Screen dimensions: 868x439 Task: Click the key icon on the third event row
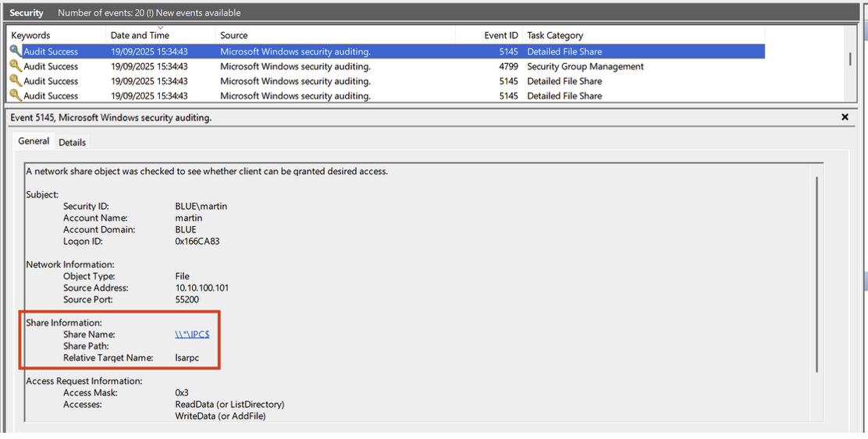pyautogui.click(x=16, y=81)
